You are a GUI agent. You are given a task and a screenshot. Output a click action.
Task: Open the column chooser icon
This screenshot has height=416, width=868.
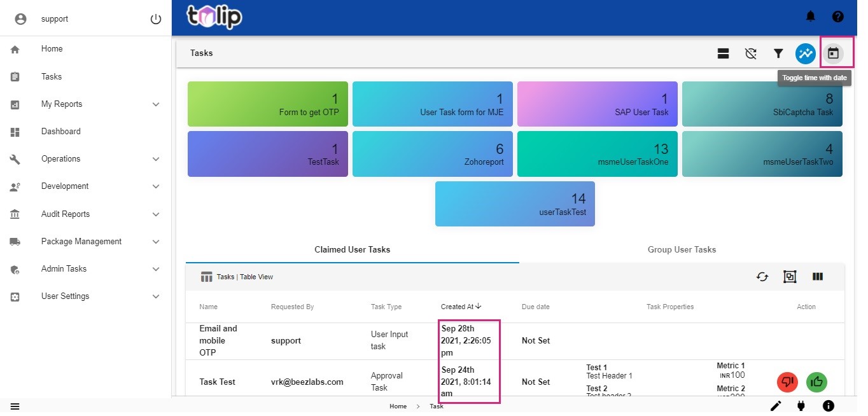818,277
